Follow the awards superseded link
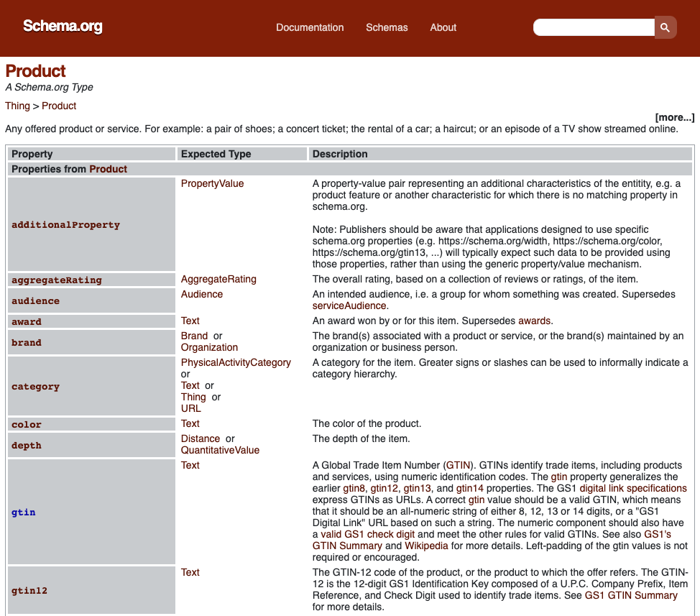This screenshot has width=700, height=616. click(x=535, y=321)
